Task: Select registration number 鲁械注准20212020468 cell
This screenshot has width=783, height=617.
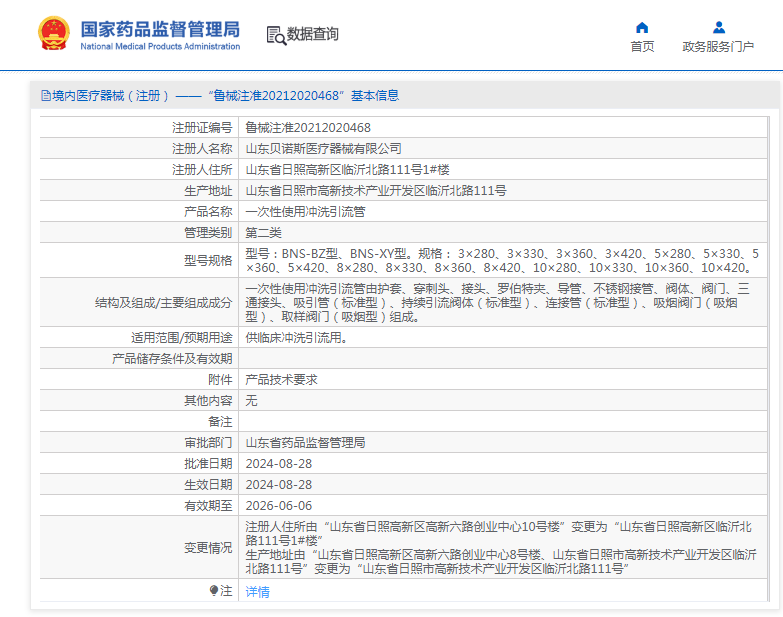Action: click(x=308, y=128)
